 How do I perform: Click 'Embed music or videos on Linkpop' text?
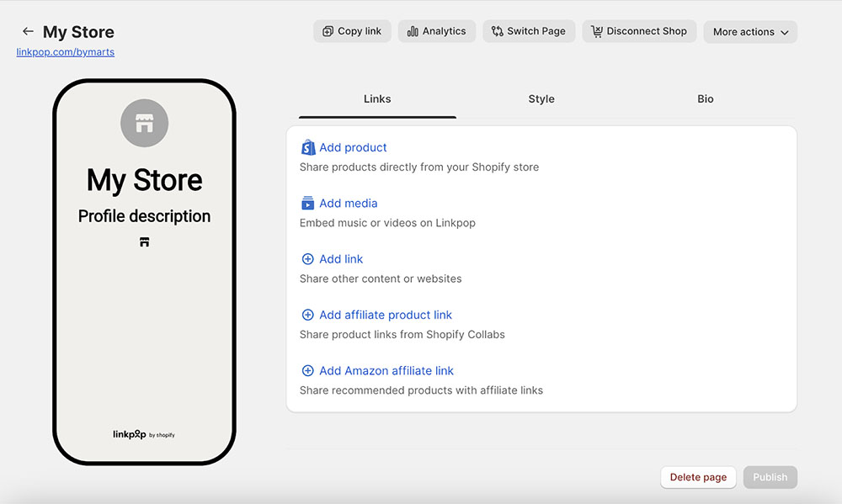coord(387,223)
